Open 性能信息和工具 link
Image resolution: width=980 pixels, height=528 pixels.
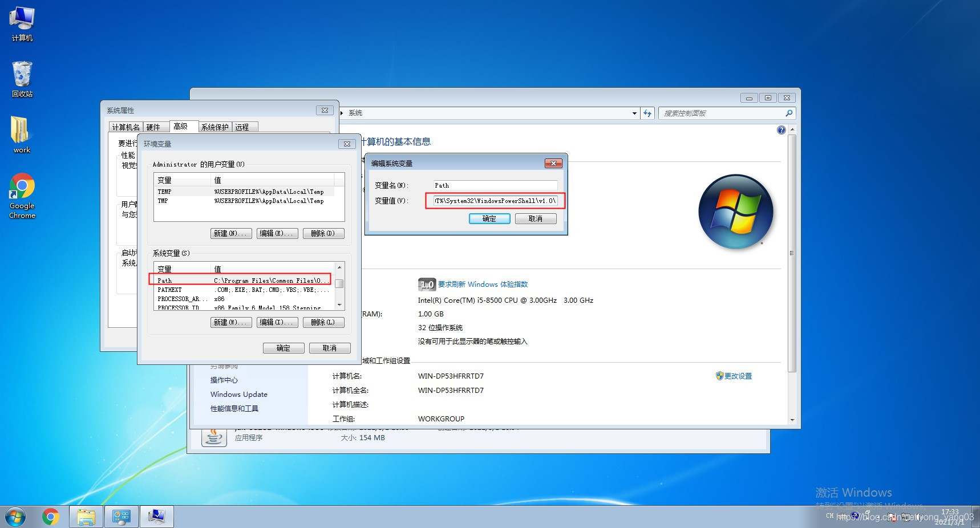point(234,408)
